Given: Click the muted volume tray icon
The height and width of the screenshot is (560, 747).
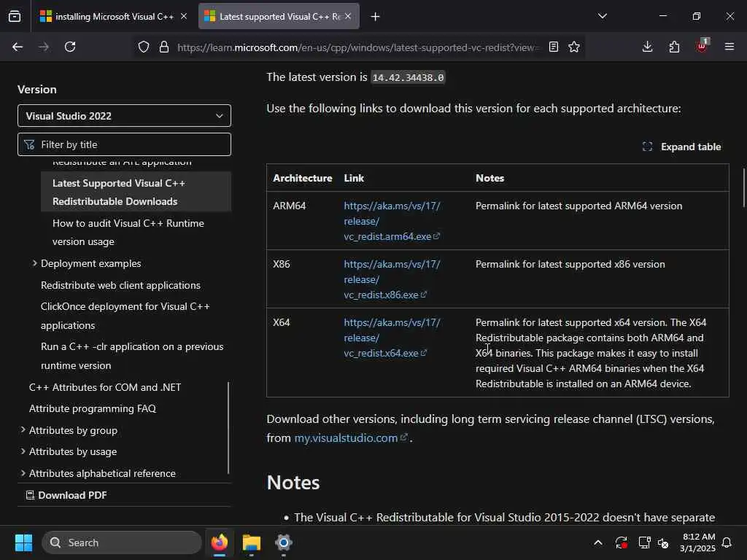Looking at the screenshot, I should click(x=663, y=542).
